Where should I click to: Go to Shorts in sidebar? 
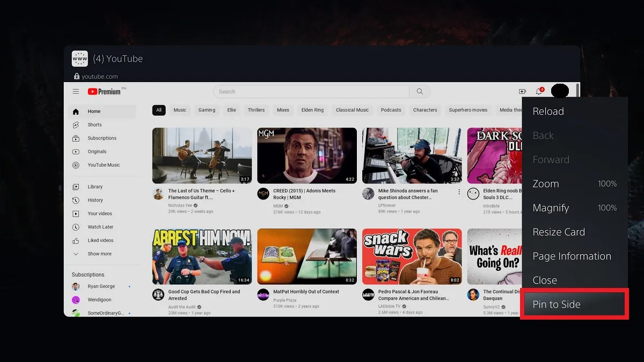coord(94,125)
